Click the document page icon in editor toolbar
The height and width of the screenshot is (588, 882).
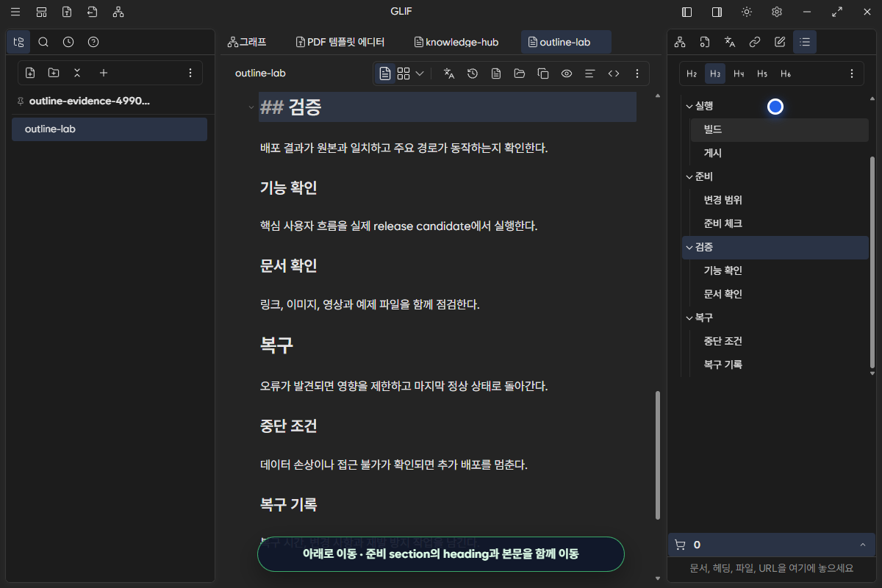(496, 73)
